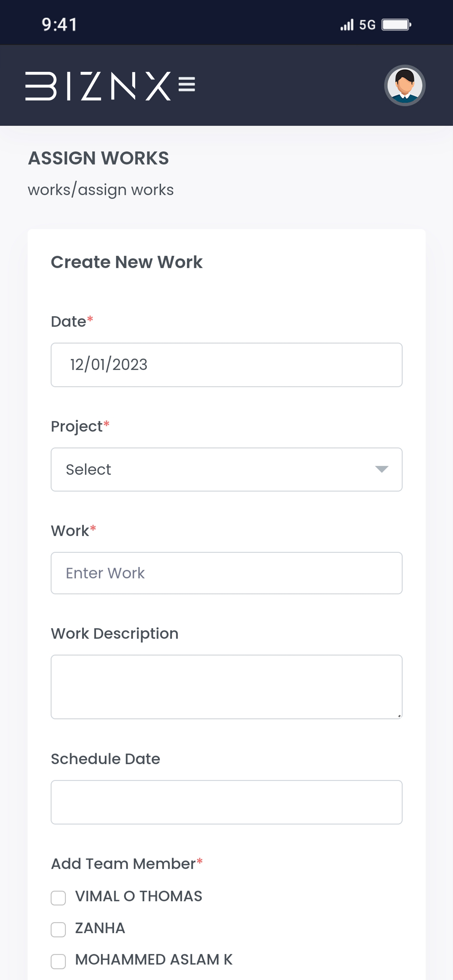Click the Work Description resize handle
The width and height of the screenshot is (453, 980).
pyautogui.click(x=399, y=716)
